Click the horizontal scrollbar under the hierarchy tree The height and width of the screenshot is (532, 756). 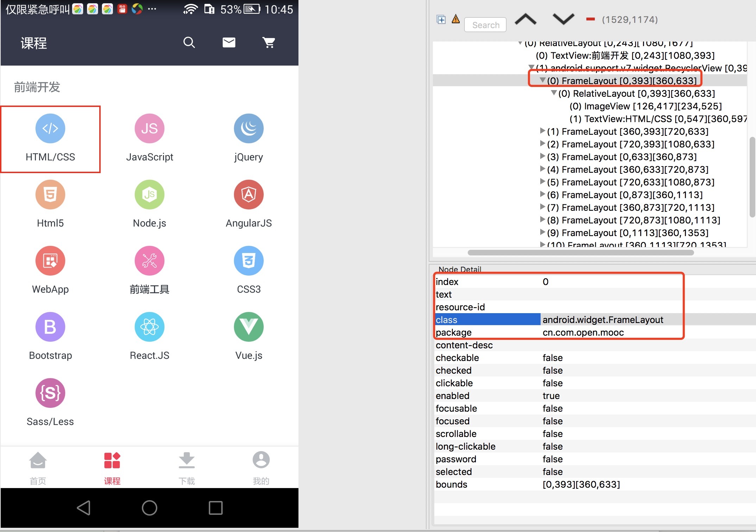tap(581, 253)
